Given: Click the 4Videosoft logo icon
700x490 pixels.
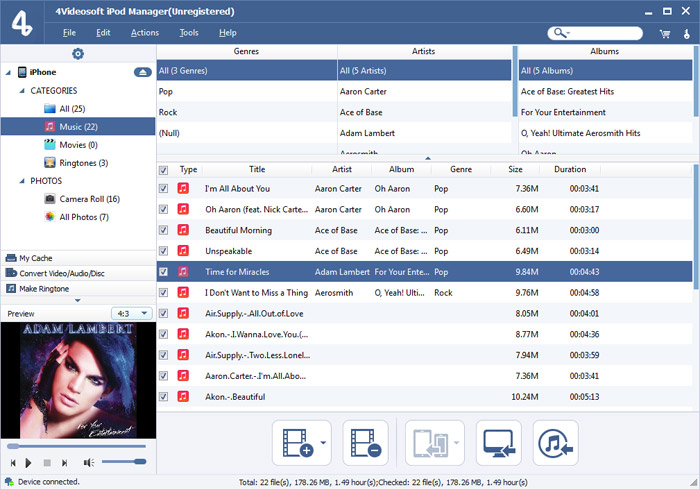Looking at the screenshot, I should pos(22,23).
